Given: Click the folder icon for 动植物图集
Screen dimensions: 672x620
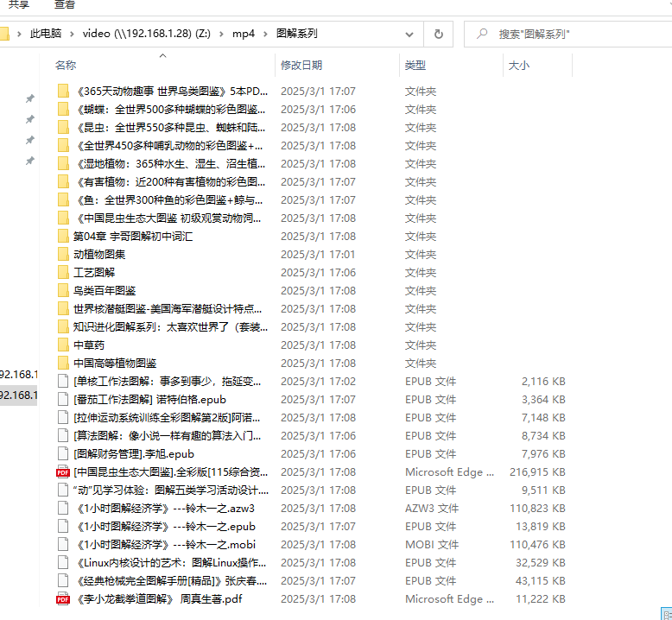Looking at the screenshot, I should (62, 254).
